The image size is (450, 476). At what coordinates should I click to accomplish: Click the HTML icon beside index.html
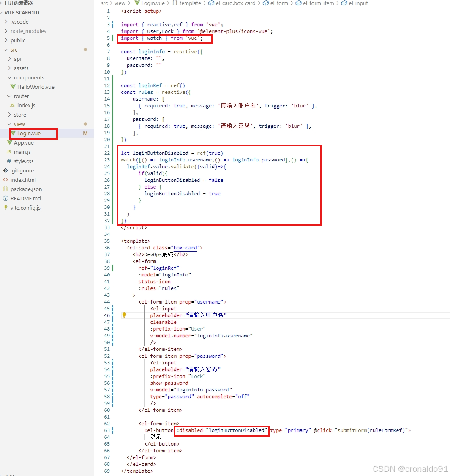pos(5,180)
